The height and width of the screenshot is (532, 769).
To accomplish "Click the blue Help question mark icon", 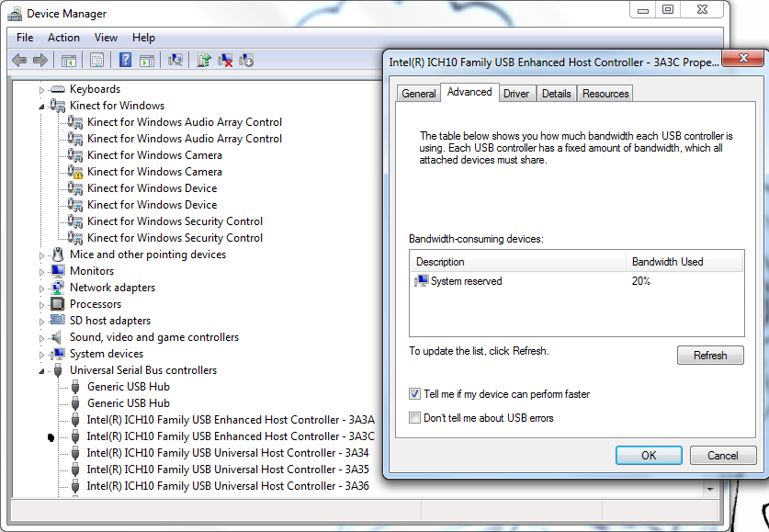I will click(126, 60).
